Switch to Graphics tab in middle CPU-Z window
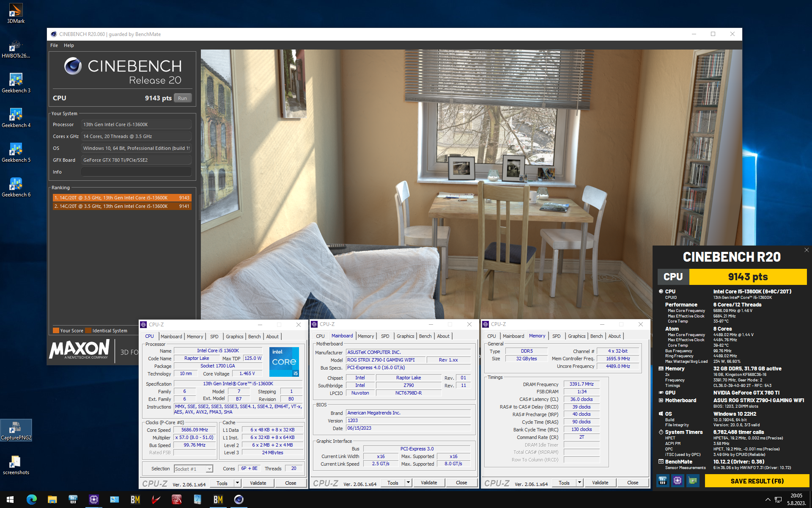812x508 pixels. pos(405,336)
